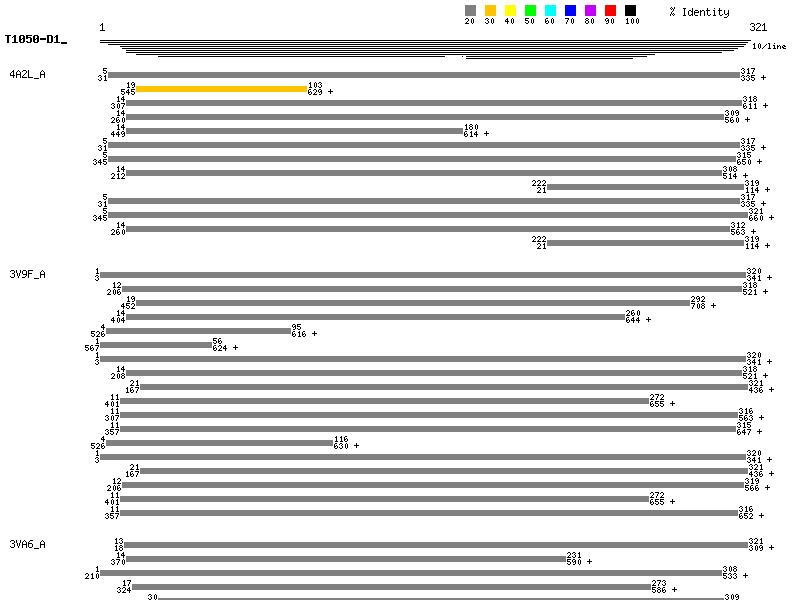
Task: Select the T1050-D1_ target name
Action: coord(35,40)
